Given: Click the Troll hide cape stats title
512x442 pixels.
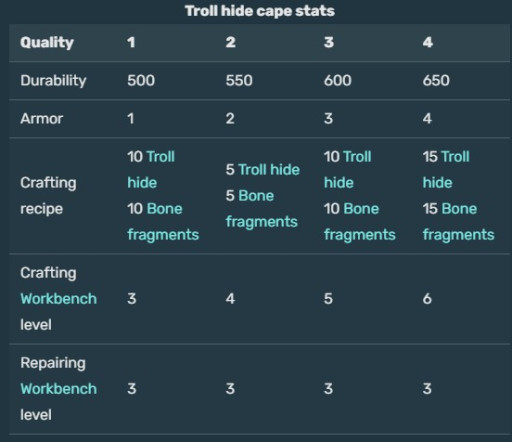Looking at the screenshot, I should point(260,11).
